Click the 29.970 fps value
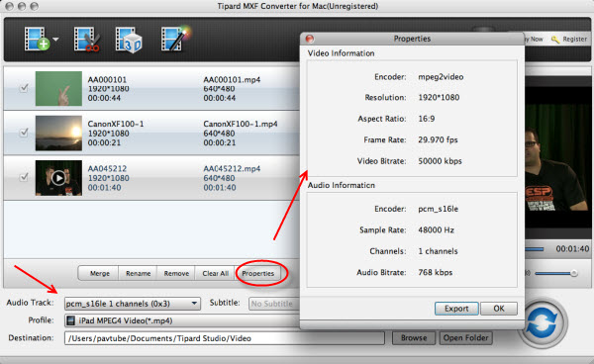 tap(438, 139)
